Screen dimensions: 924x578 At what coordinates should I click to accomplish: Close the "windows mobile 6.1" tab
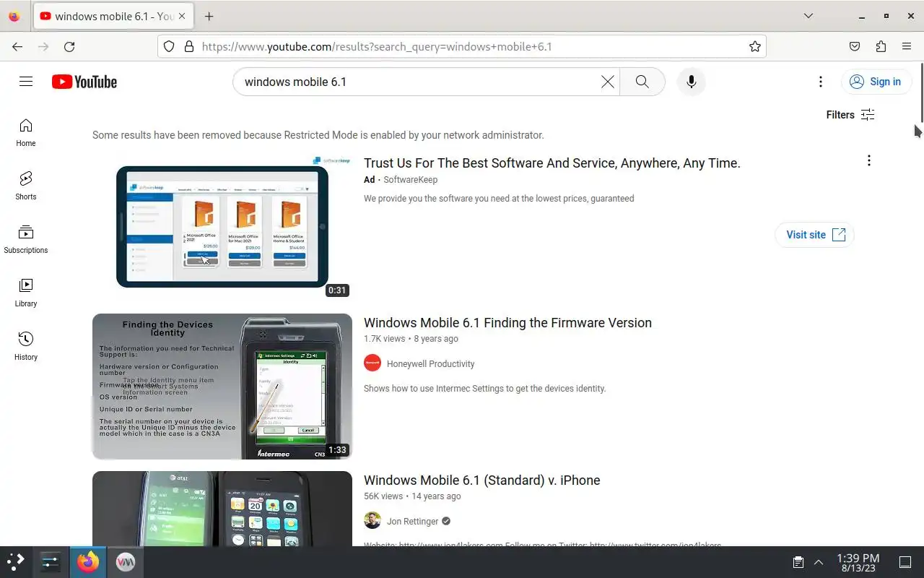click(183, 16)
